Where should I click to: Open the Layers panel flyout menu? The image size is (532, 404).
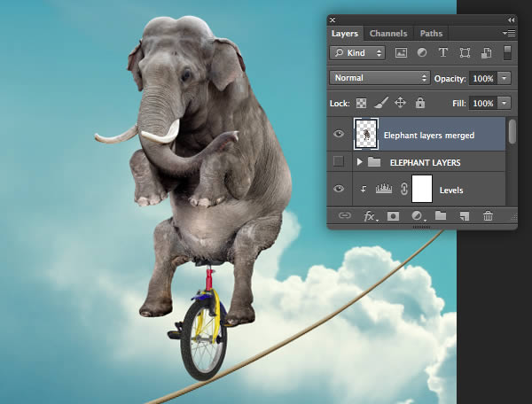coord(509,33)
